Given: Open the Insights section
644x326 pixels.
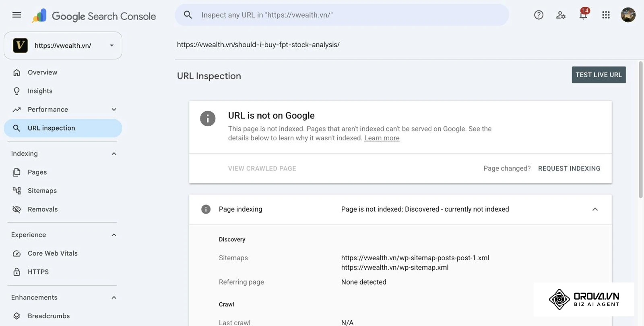Looking at the screenshot, I should [63, 91].
